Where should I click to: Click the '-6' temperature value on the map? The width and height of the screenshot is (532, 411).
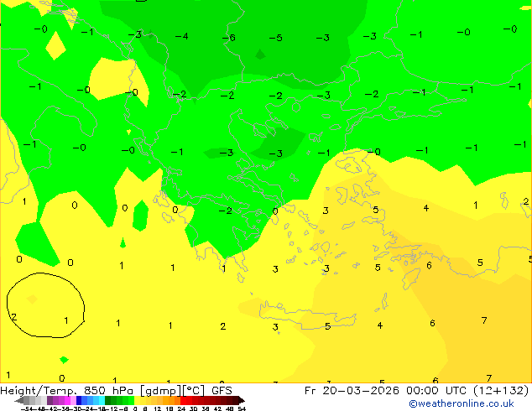click(229, 38)
